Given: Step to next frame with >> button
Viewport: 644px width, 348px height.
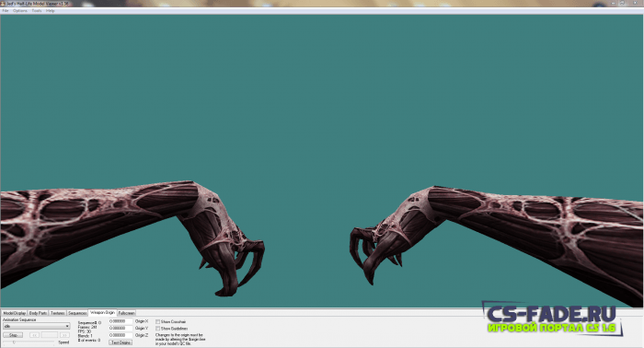Looking at the screenshot, I should pos(64,335).
